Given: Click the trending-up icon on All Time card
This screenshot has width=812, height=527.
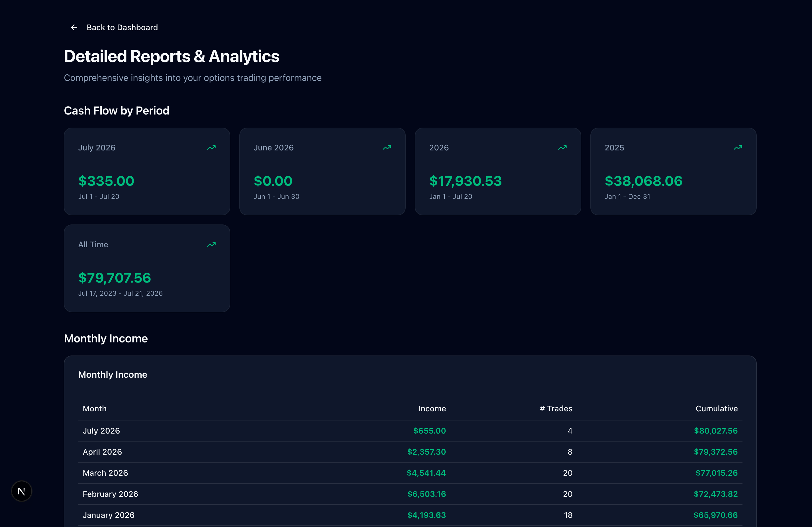Looking at the screenshot, I should pos(211,245).
